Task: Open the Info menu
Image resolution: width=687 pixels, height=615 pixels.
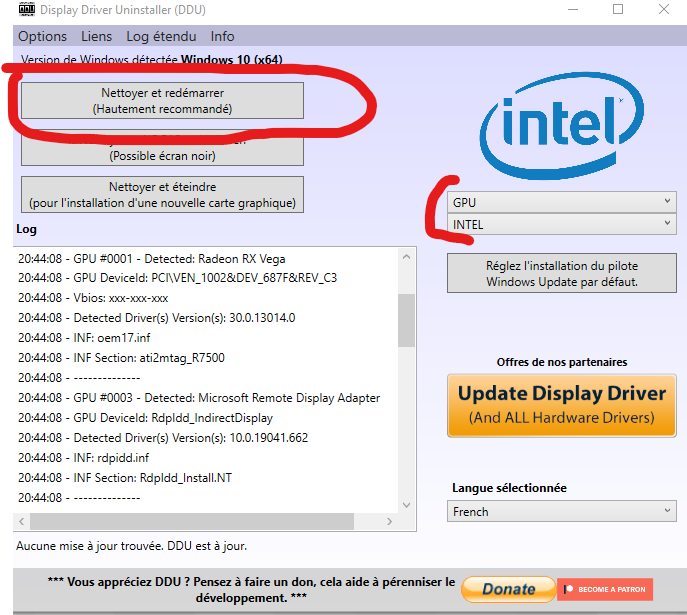Action: 222,36
